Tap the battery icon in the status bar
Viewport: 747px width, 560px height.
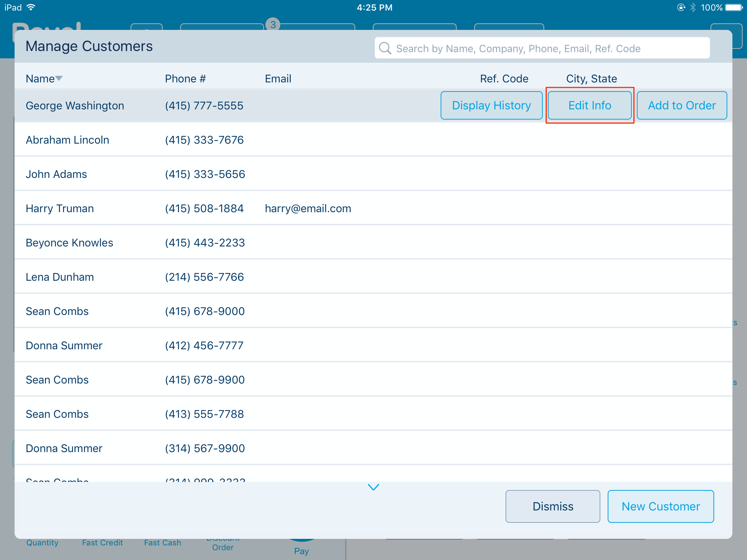(734, 7)
